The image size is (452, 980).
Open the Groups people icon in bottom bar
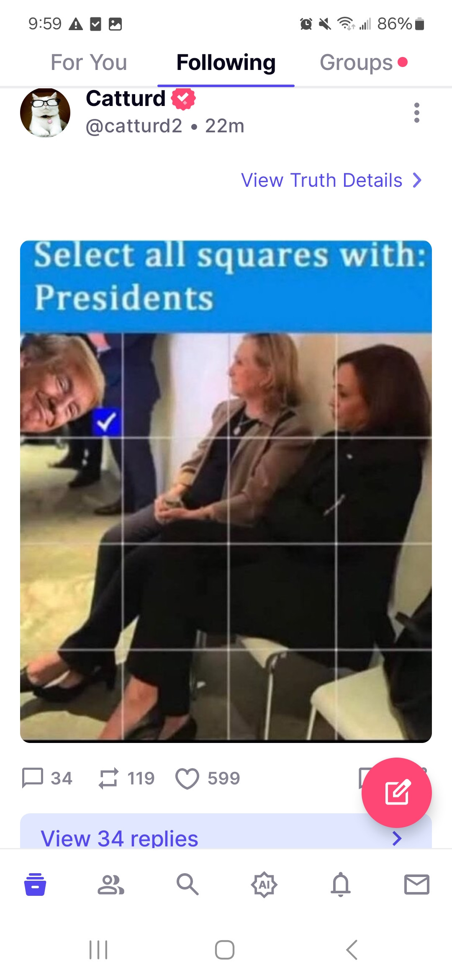[x=111, y=885]
